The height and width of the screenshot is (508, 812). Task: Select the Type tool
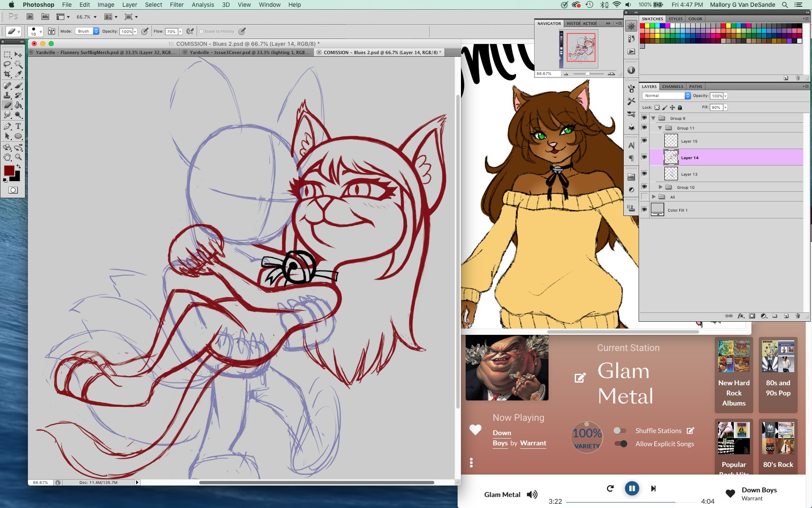pos(18,126)
